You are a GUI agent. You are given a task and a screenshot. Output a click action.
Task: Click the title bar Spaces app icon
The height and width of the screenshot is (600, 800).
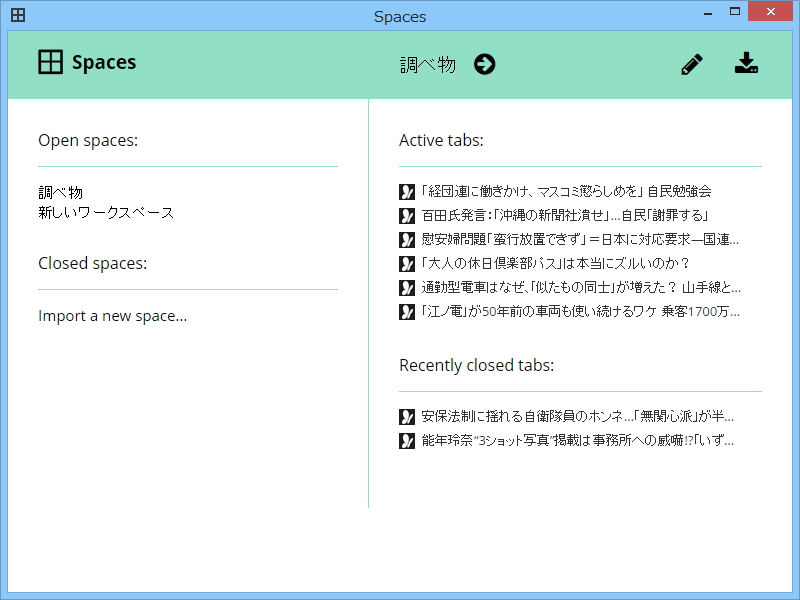coord(18,16)
